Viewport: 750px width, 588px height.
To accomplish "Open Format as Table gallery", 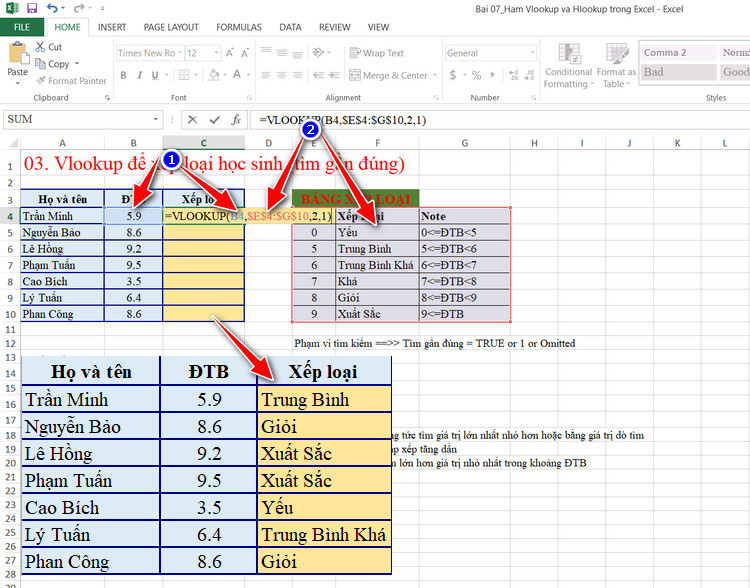I will pos(617,65).
